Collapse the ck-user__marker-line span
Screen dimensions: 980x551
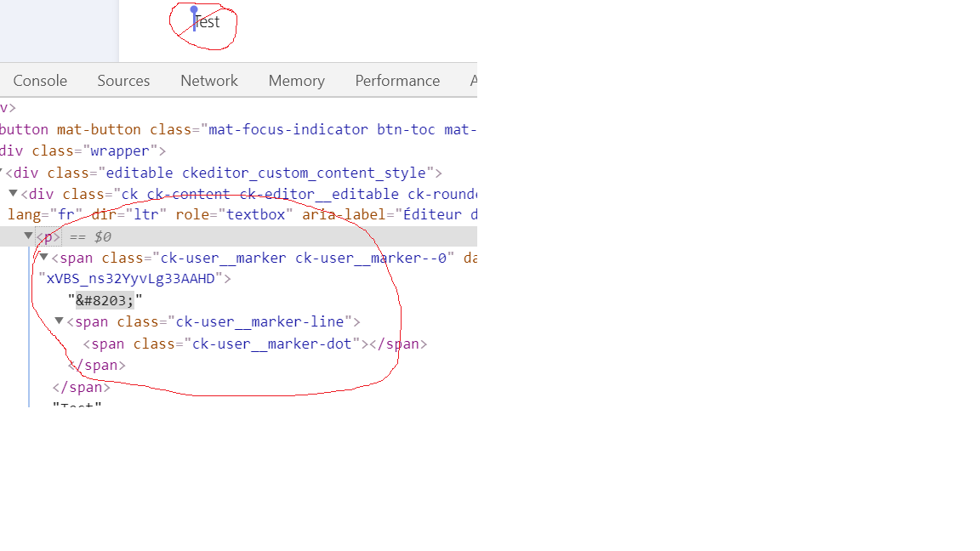pos(59,321)
